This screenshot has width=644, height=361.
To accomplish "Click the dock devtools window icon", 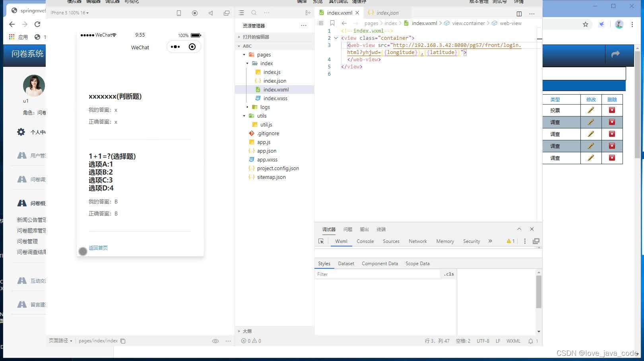I will coord(536,241).
